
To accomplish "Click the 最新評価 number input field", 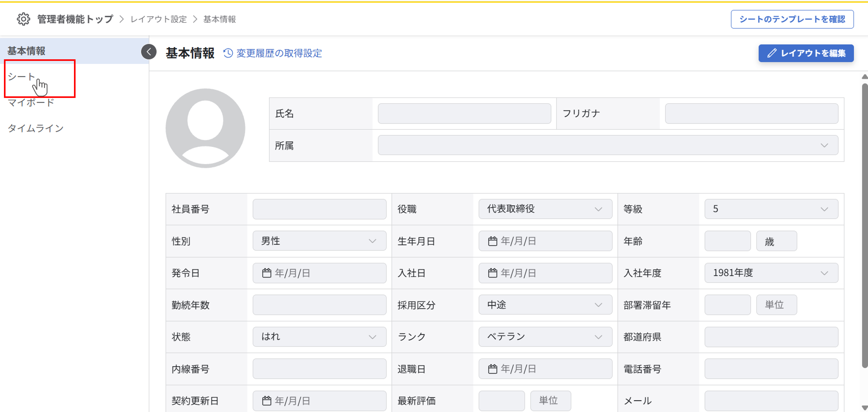I will click(502, 401).
